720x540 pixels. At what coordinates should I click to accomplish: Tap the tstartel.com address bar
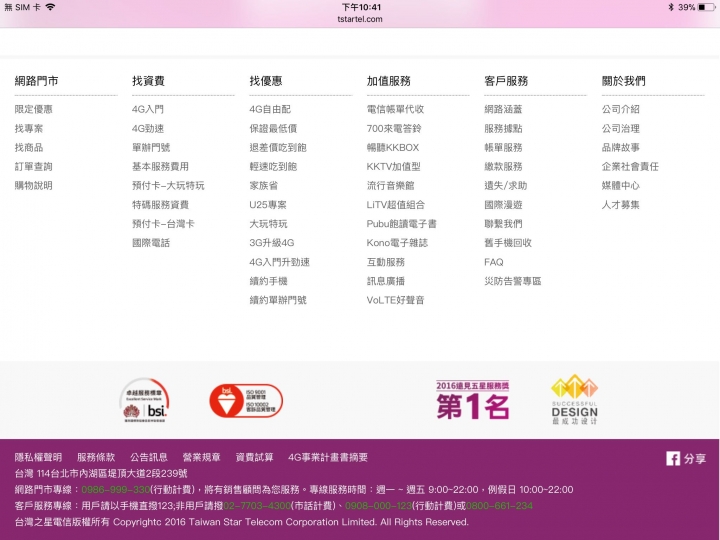(x=360, y=19)
